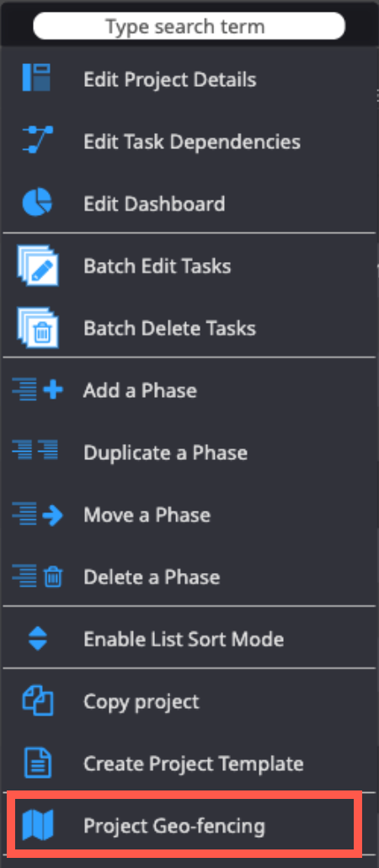
Task: Click the task dependencies branch icon
Action: pyautogui.click(x=37, y=141)
